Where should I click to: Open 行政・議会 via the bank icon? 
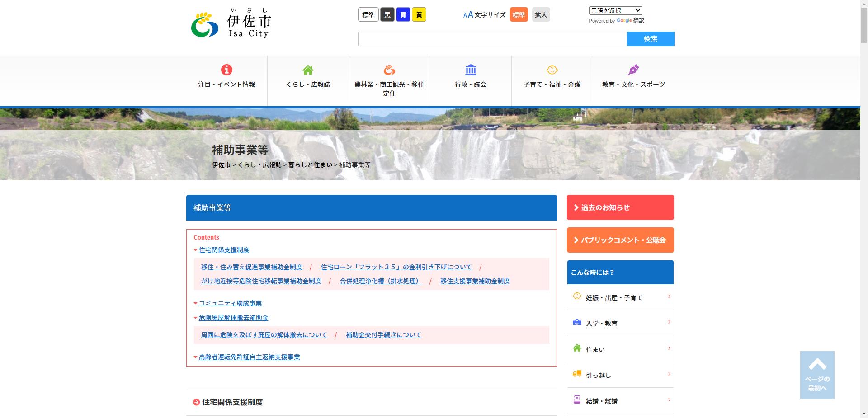470,70
